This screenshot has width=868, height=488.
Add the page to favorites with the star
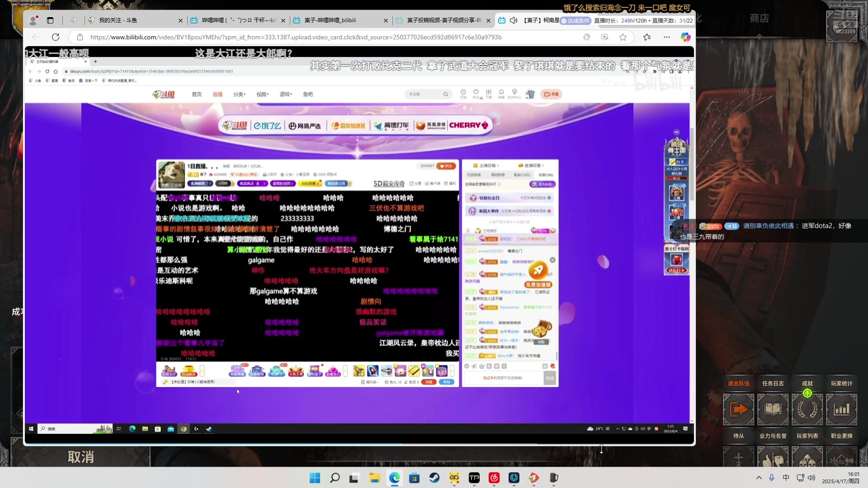623,37
